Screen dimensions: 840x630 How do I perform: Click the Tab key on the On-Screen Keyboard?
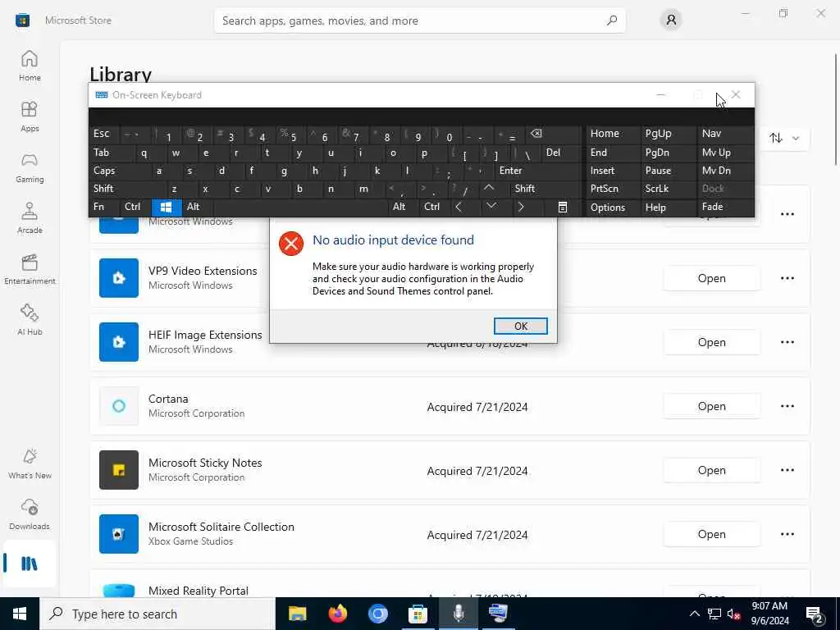(x=111, y=153)
